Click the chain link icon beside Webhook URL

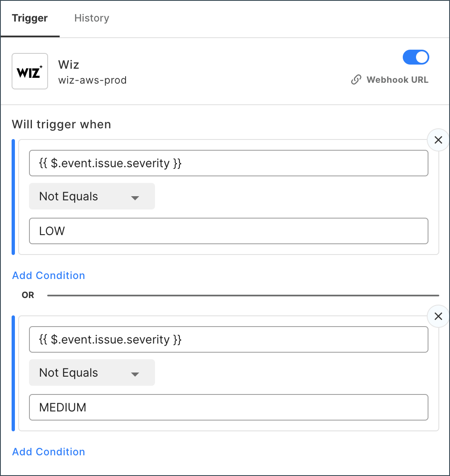[x=356, y=80]
